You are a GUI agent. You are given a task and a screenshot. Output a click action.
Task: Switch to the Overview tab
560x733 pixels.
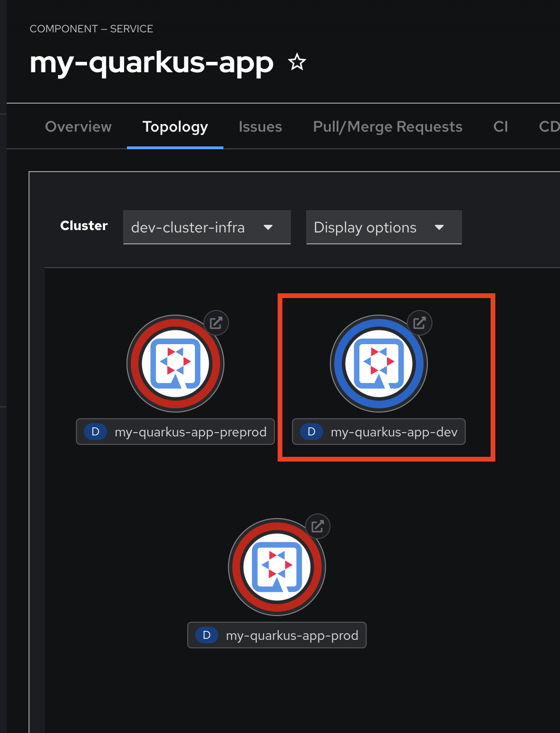[78, 127]
